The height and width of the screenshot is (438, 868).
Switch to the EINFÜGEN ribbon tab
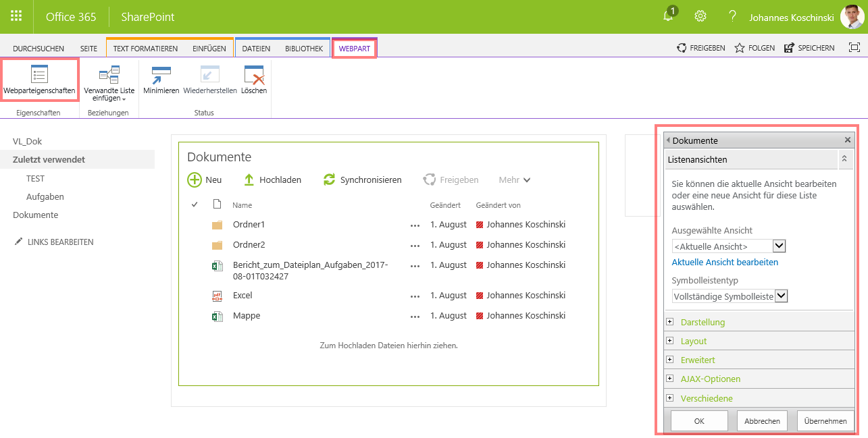coord(209,49)
